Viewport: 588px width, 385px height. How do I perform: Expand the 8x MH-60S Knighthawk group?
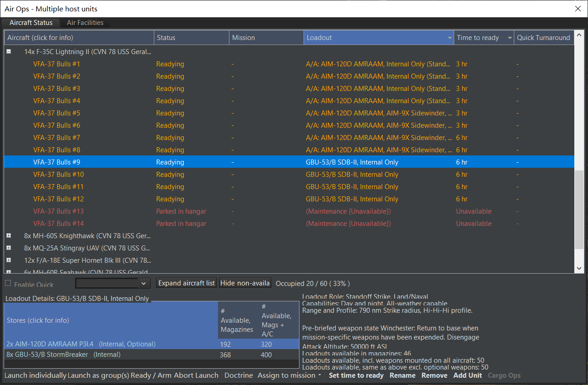(x=9, y=236)
